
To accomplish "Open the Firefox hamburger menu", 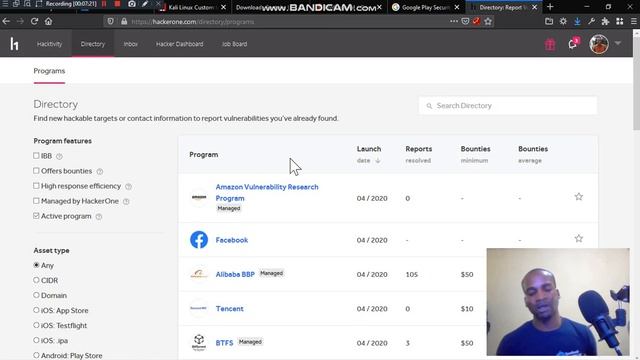I will click(633, 21).
